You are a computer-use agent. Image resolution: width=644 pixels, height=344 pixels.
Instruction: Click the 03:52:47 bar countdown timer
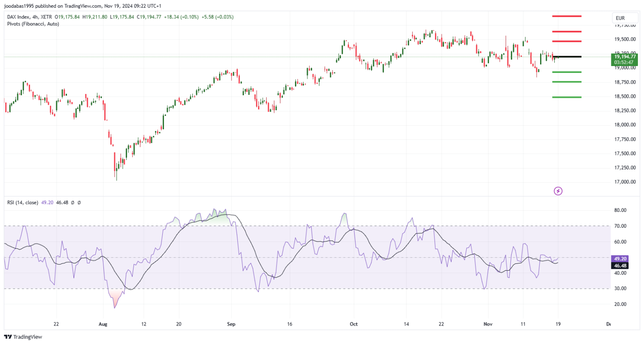click(x=625, y=63)
